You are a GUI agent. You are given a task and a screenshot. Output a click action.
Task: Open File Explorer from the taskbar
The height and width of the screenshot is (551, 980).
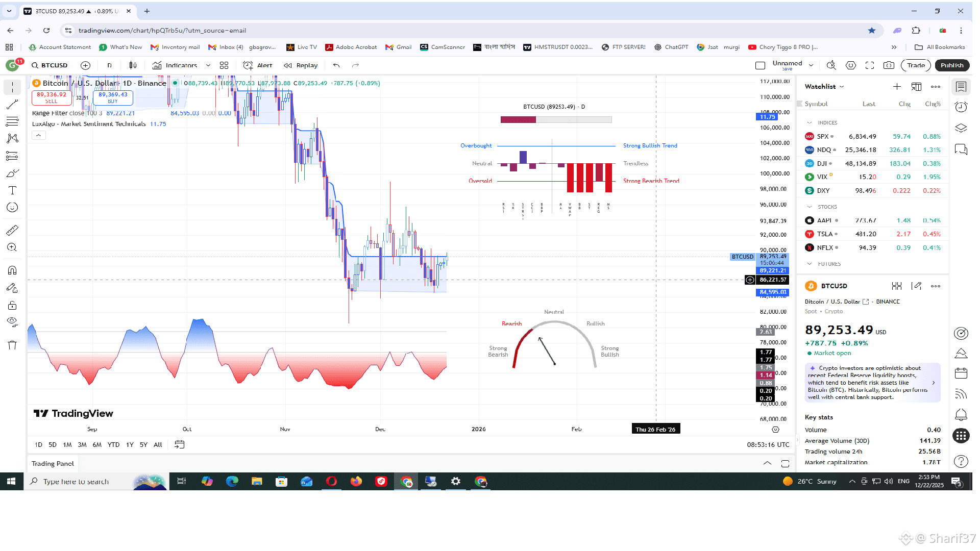point(257,482)
